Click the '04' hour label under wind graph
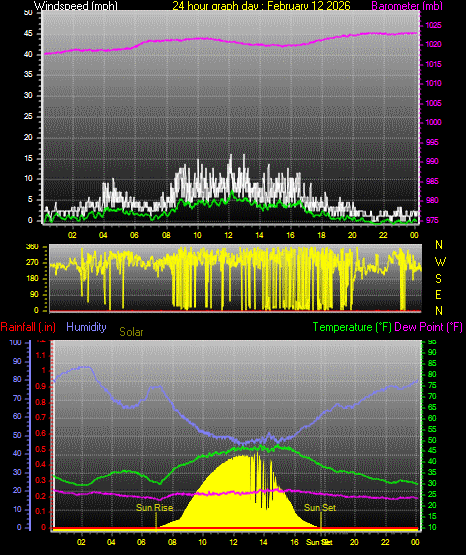This screenshot has height=555, width=466. tap(103, 235)
